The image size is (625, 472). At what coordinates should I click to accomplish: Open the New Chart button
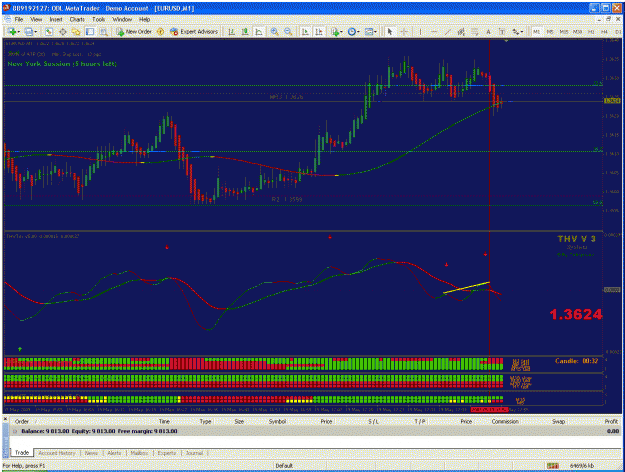[x=11, y=31]
